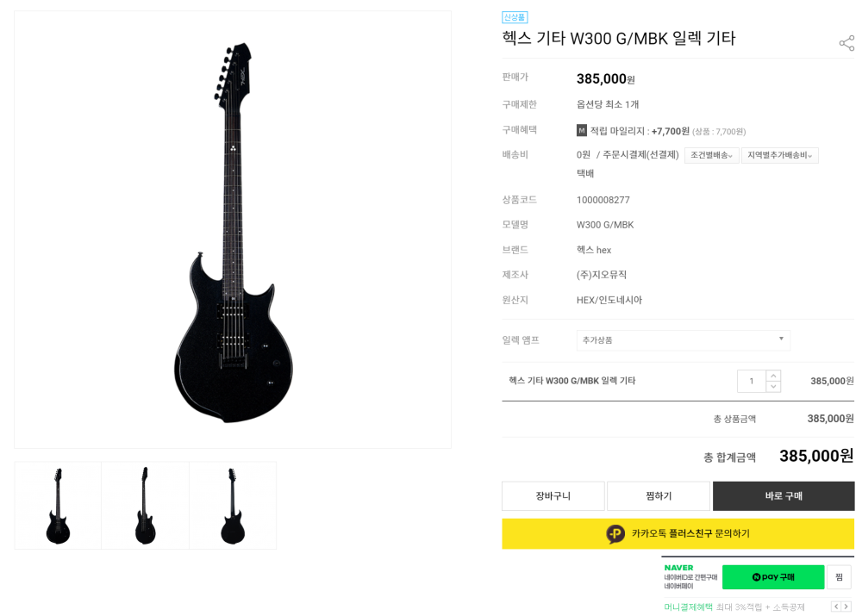The image size is (862, 616).
Task: Increase quantity with the up arrow
Action: tap(773, 376)
